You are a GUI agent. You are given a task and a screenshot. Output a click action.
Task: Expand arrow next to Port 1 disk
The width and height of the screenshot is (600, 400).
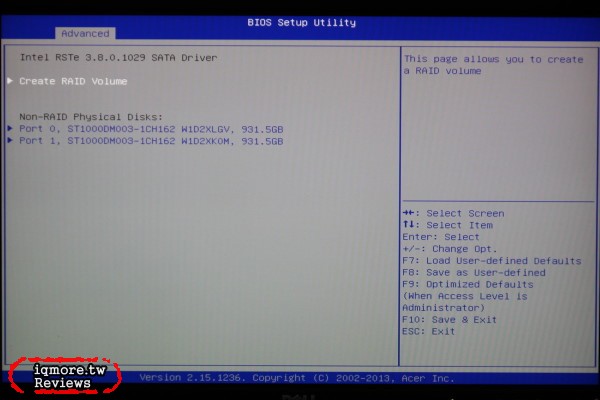point(10,140)
